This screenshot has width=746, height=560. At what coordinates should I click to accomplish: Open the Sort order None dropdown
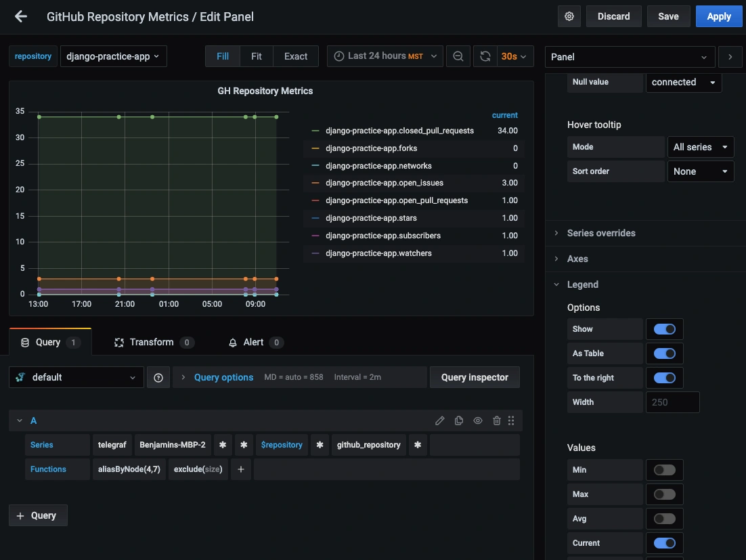[x=701, y=171]
